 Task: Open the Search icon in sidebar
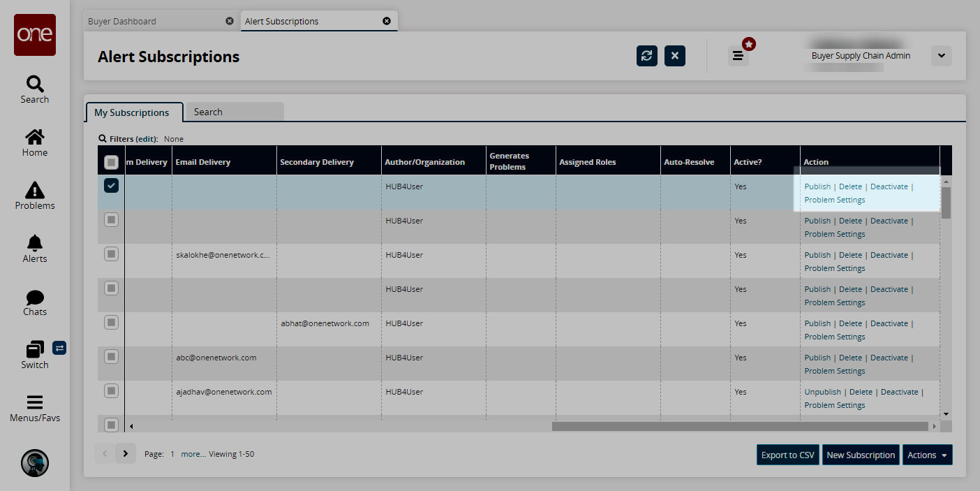pos(35,84)
